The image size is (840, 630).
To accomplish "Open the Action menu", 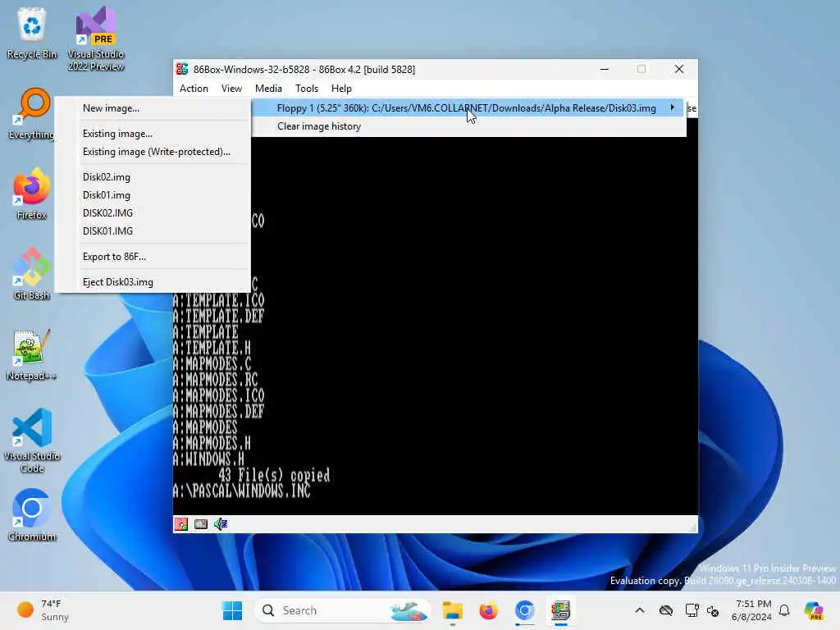I will click(x=194, y=89).
